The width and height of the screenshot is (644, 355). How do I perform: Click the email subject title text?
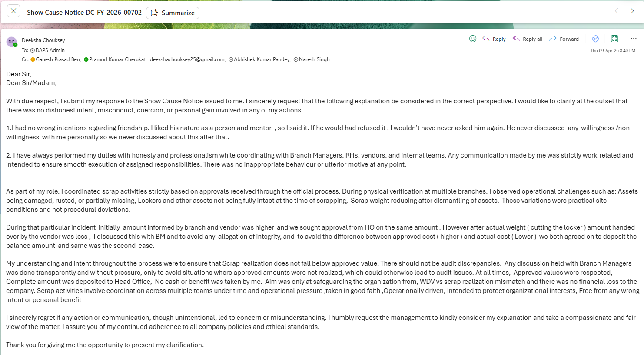[84, 13]
